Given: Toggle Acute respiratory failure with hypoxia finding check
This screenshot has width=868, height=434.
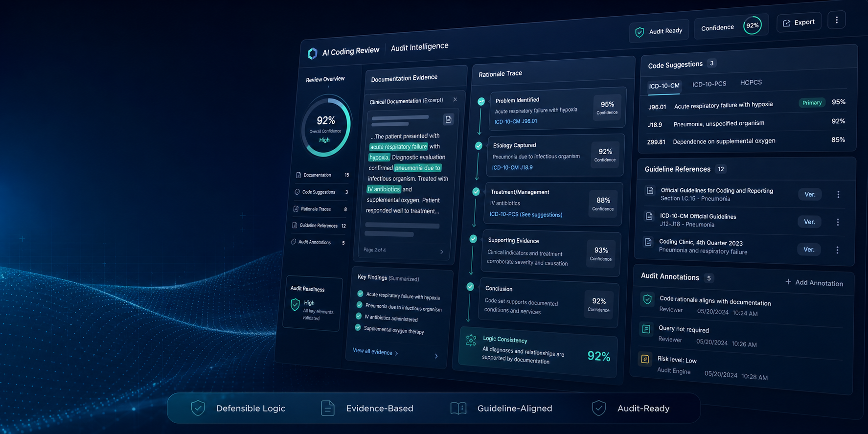Looking at the screenshot, I should [x=361, y=294].
